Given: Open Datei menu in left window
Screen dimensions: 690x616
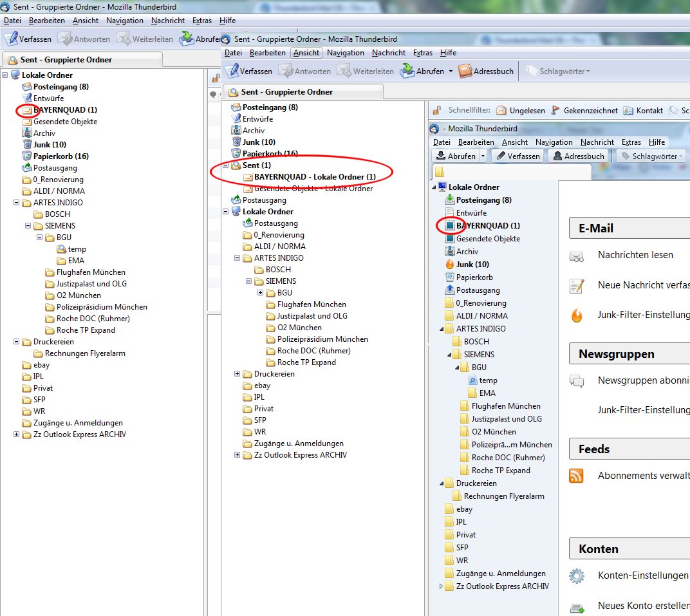Looking at the screenshot, I should [x=12, y=20].
